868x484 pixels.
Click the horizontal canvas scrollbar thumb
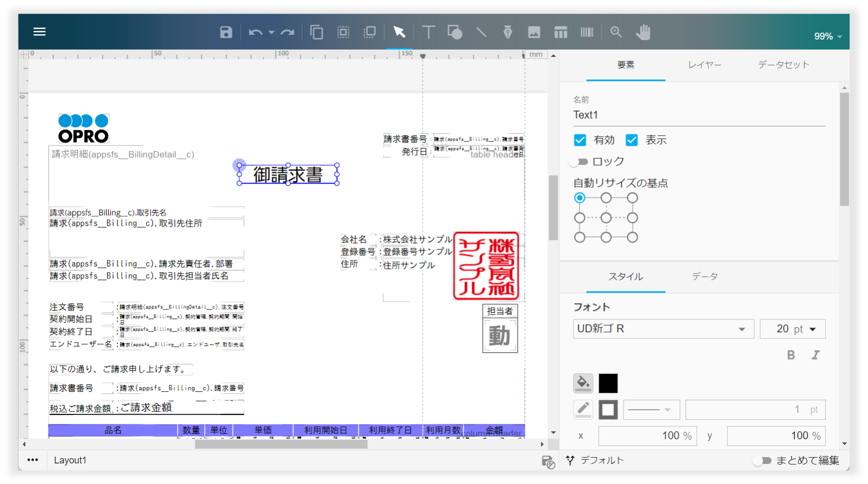pos(281,444)
